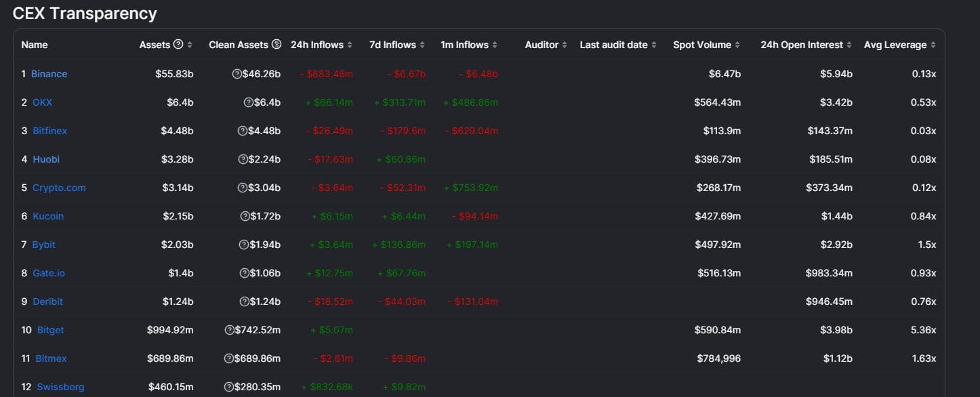Click the help icon beside Assets header
Image resolution: width=980 pixels, height=397 pixels.
click(178, 45)
